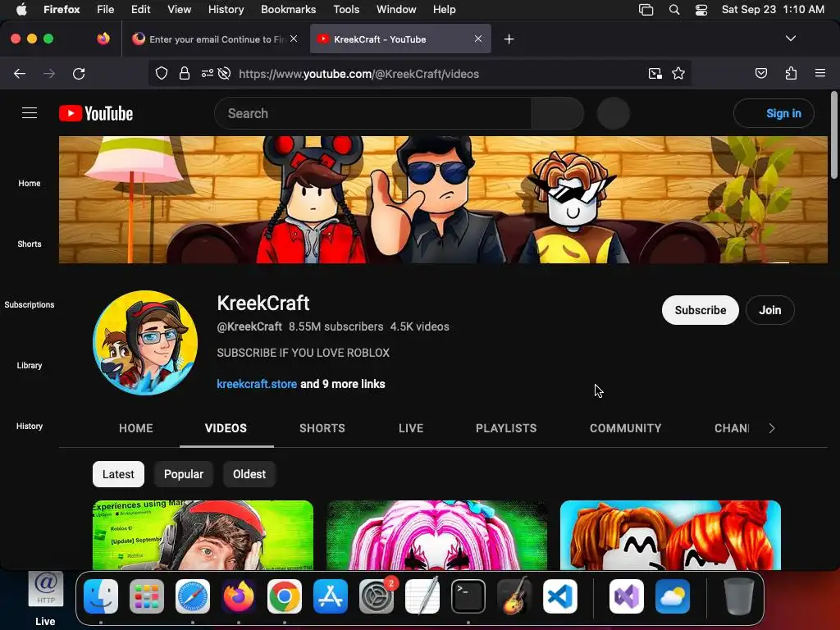This screenshot has height=630, width=840.
Task: Open picture-in-picture icon in the address bar
Action: tap(655, 73)
